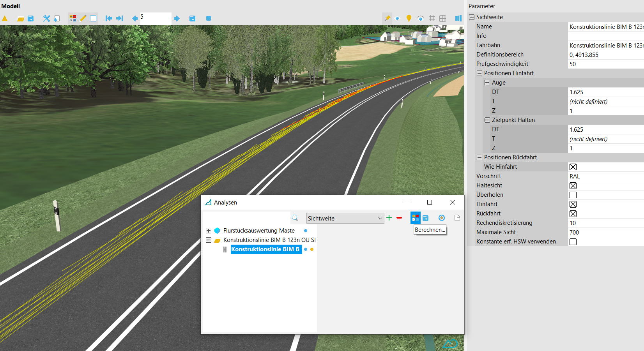The height and width of the screenshot is (351, 644).
Task: Click the empty Info value field
Action: [606, 36]
